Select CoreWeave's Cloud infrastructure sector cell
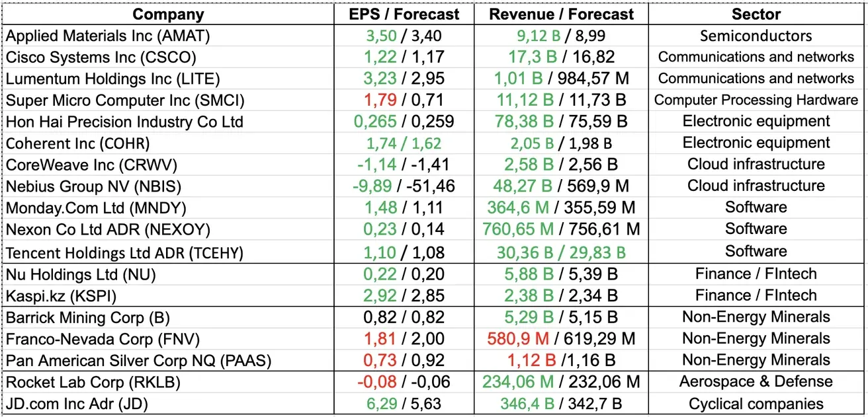Image resolution: width=868 pixels, height=417 pixels. [x=756, y=164]
